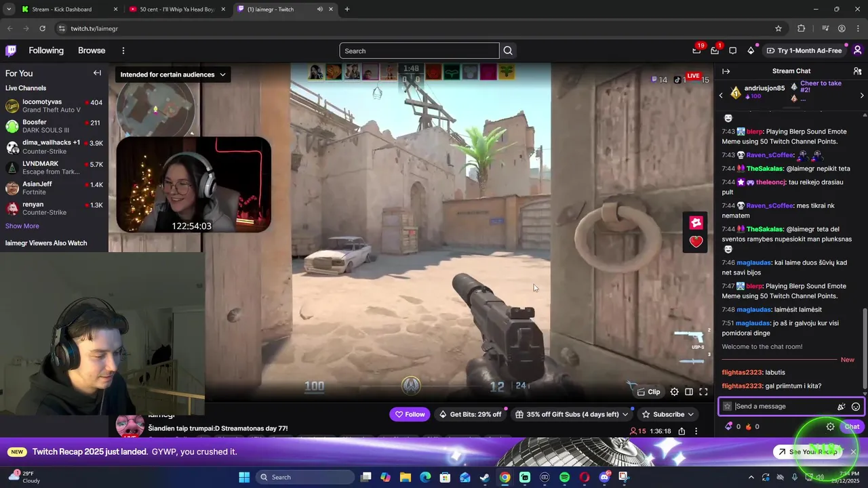Screen dimensions: 868x488
Task: Toggle fullscreen in video player
Action: click(x=703, y=392)
